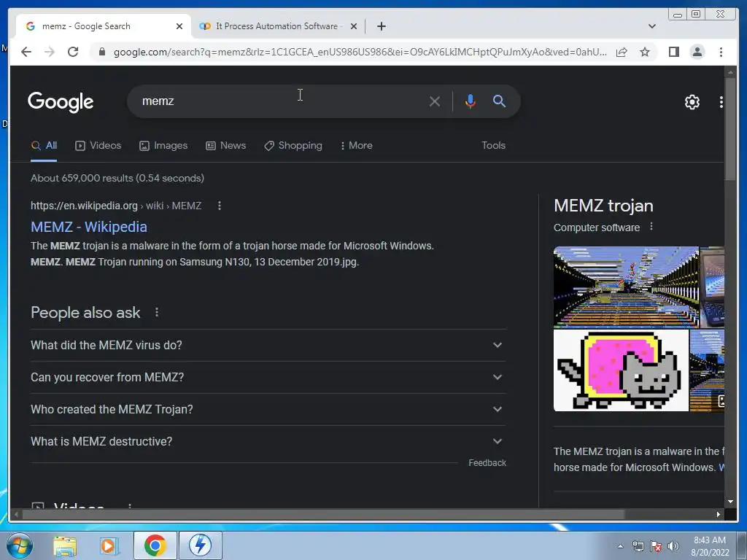Click the browser forward arrow
The image size is (747, 560).
pyautogui.click(x=50, y=52)
